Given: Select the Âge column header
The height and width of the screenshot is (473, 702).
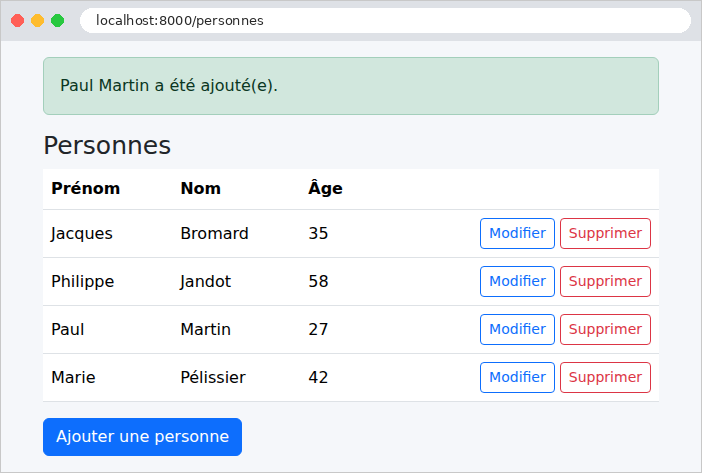Looking at the screenshot, I should click(325, 188).
